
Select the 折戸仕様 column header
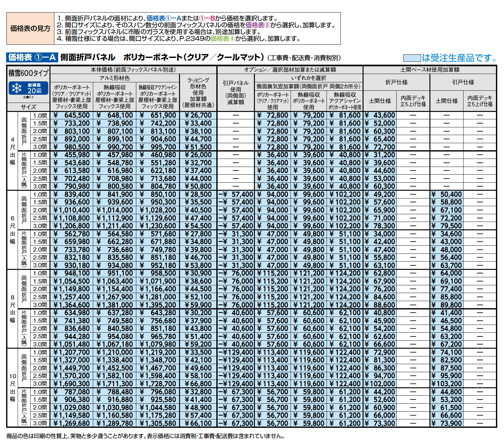click(396, 82)
